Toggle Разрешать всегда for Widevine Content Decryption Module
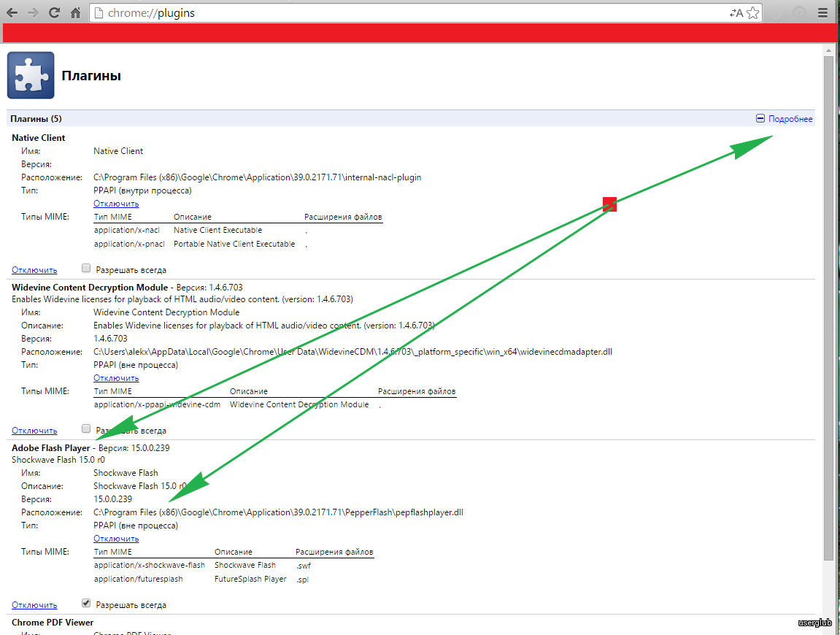The height and width of the screenshot is (635, 840). 85,428
